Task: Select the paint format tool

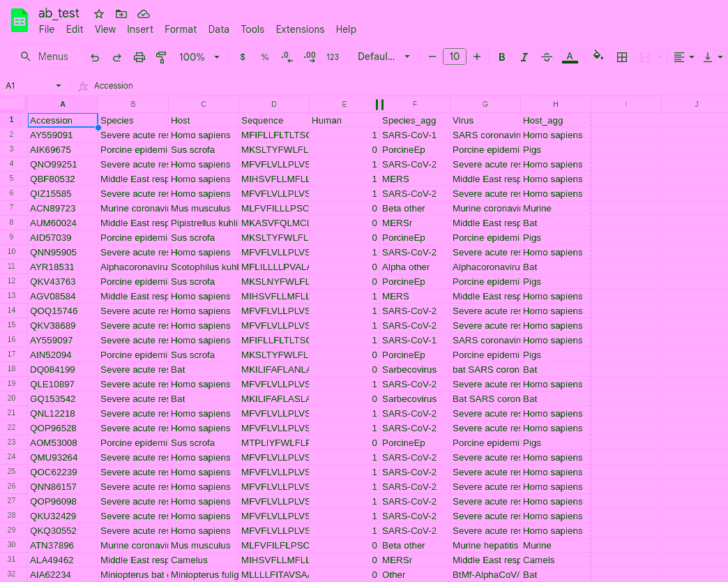Action: pyautogui.click(x=162, y=57)
